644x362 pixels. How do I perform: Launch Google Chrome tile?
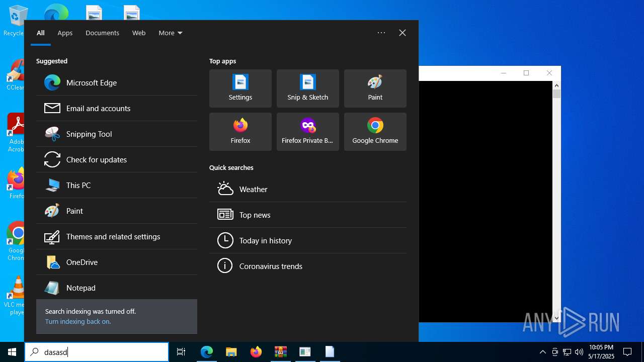pos(375,132)
